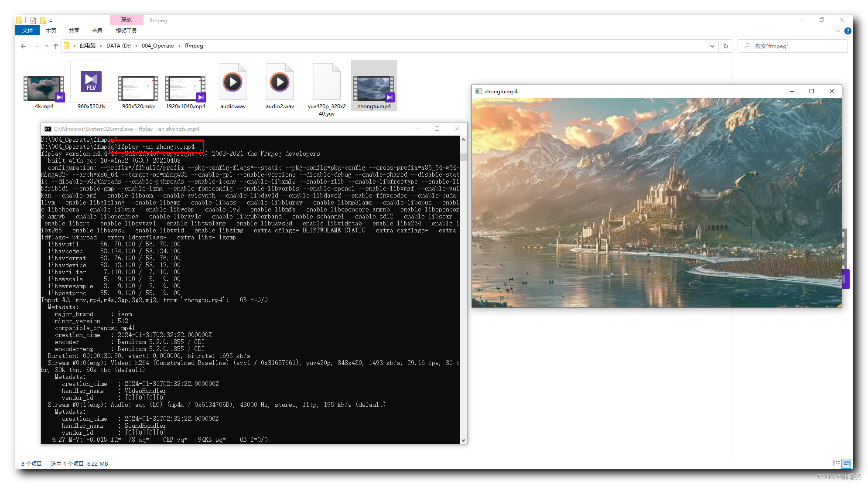Click the quick access Properties icon
Screen dimensions: 868x484
point(33,20)
